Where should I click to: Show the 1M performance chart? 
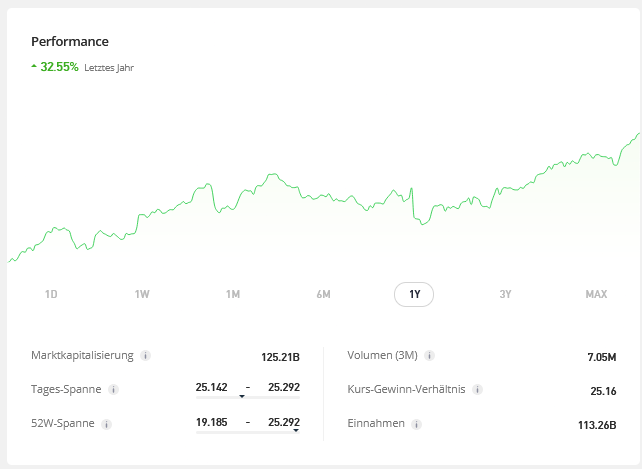pyautogui.click(x=233, y=294)
